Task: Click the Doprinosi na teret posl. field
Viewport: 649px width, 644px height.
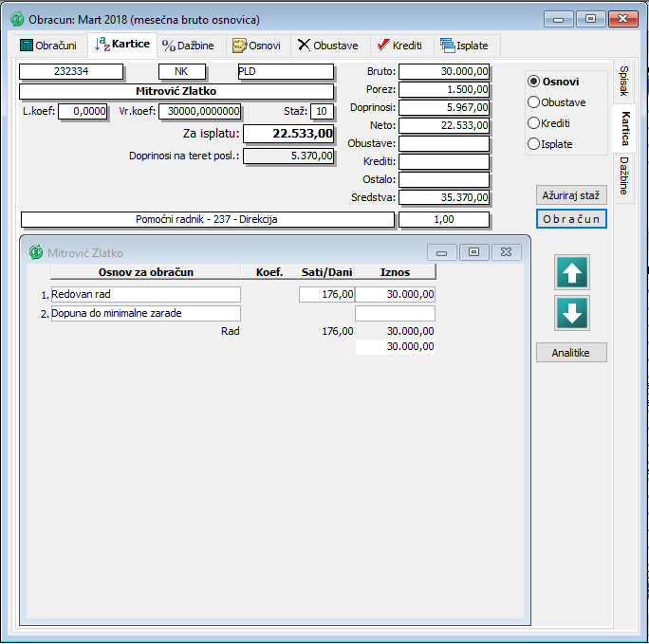Action: [x=288, y=156]
